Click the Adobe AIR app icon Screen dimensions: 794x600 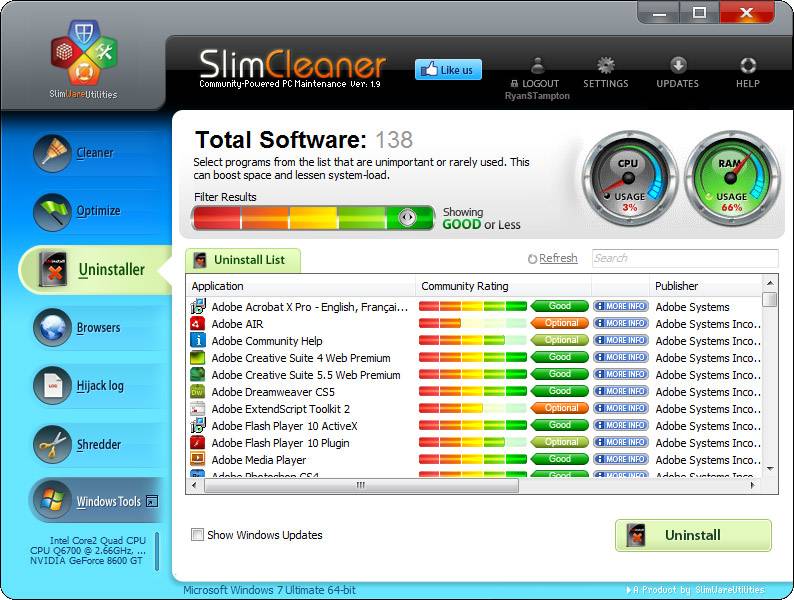[x=197, y=324]
